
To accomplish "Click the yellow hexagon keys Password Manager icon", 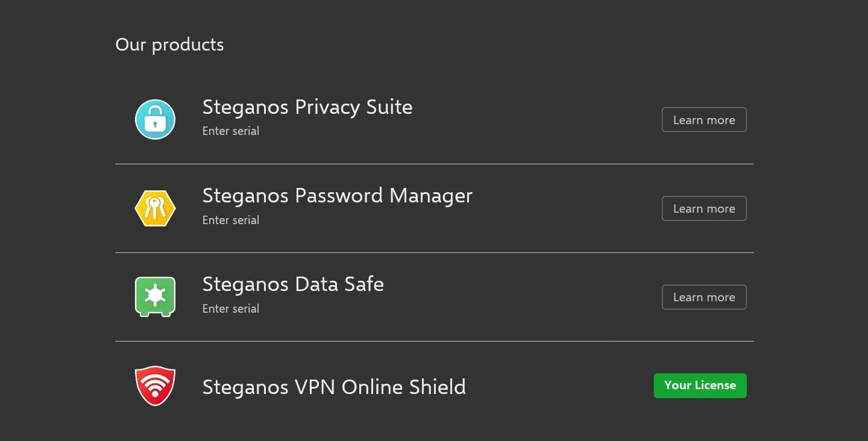I will 155,208.
